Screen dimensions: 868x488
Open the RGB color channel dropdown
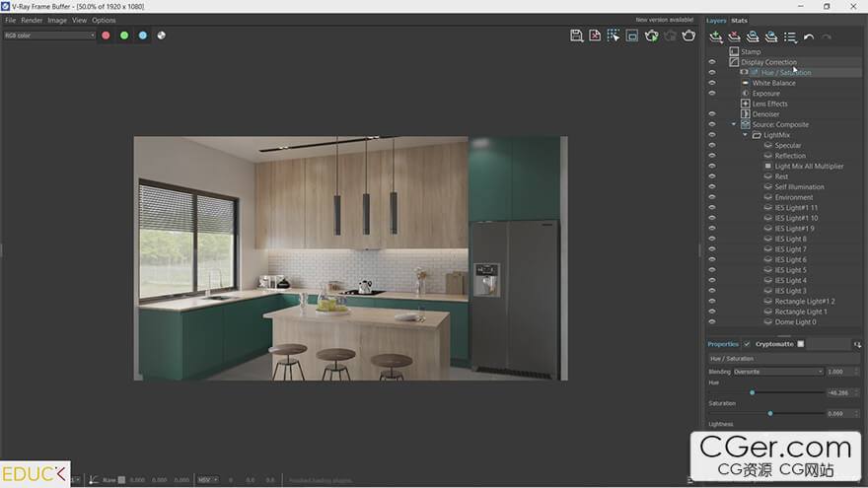[49, 35]
